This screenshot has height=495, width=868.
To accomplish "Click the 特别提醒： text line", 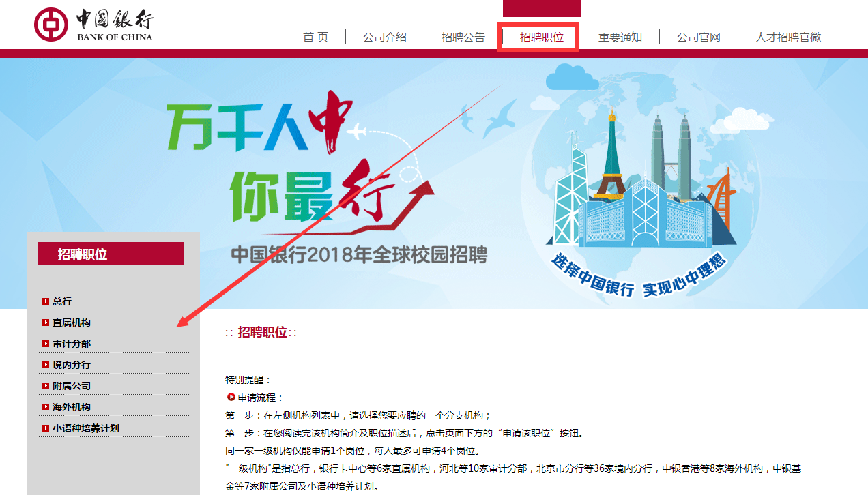I will [248, 380].
